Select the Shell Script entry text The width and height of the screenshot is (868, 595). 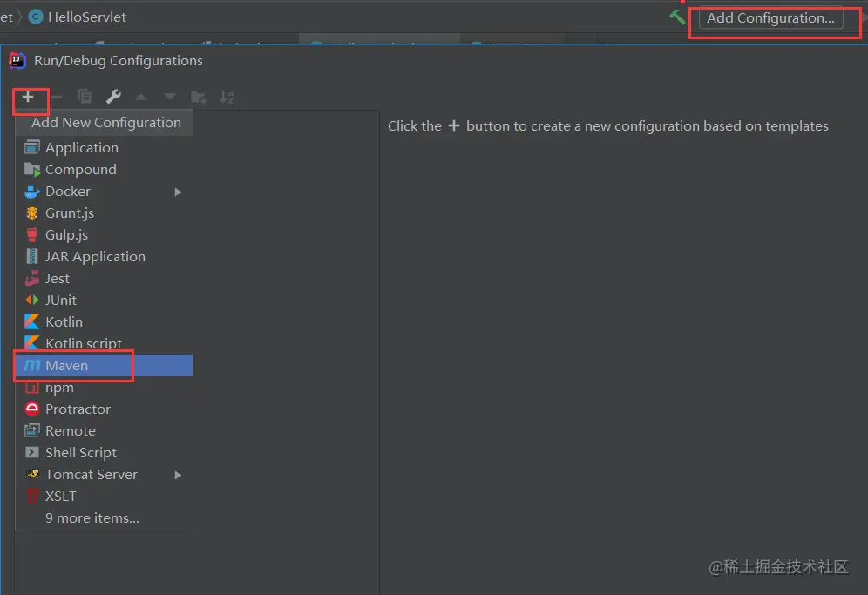click(x=81, y=453)
